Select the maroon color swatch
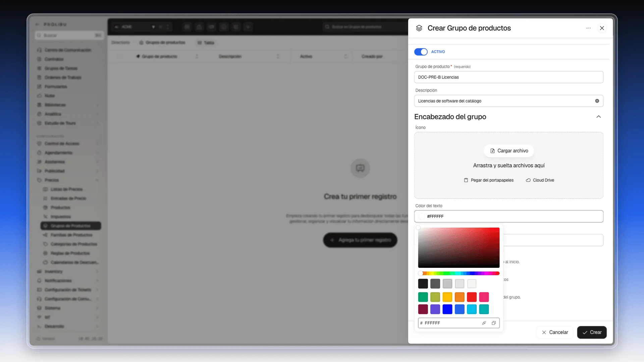Viewport: 644px width, 362px height. click(423, 309)
